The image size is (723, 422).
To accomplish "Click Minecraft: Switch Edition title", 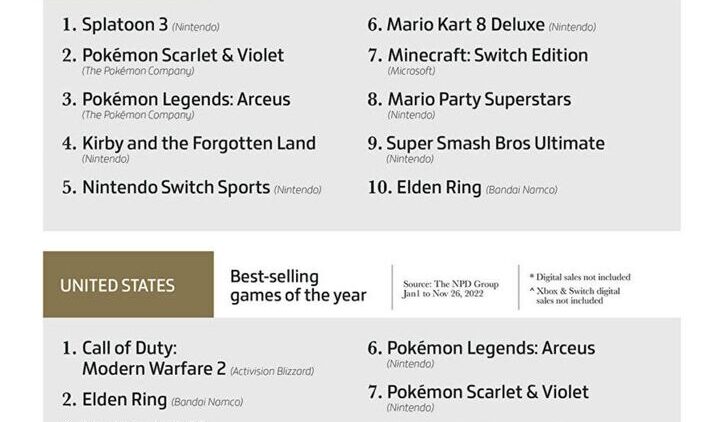I will tap(487, 55).
